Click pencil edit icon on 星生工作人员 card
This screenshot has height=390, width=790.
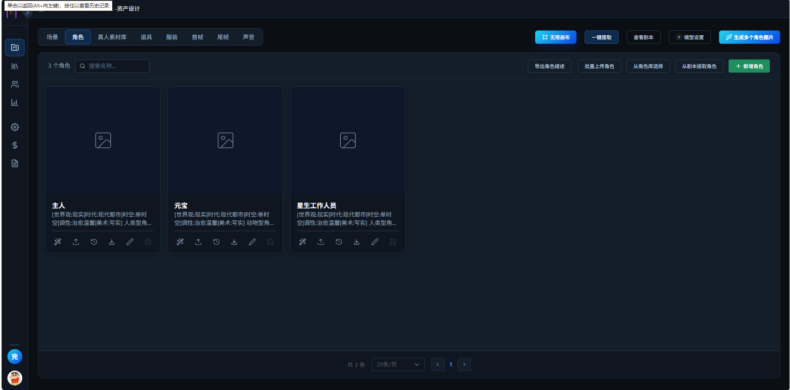[x=375, y=242]
